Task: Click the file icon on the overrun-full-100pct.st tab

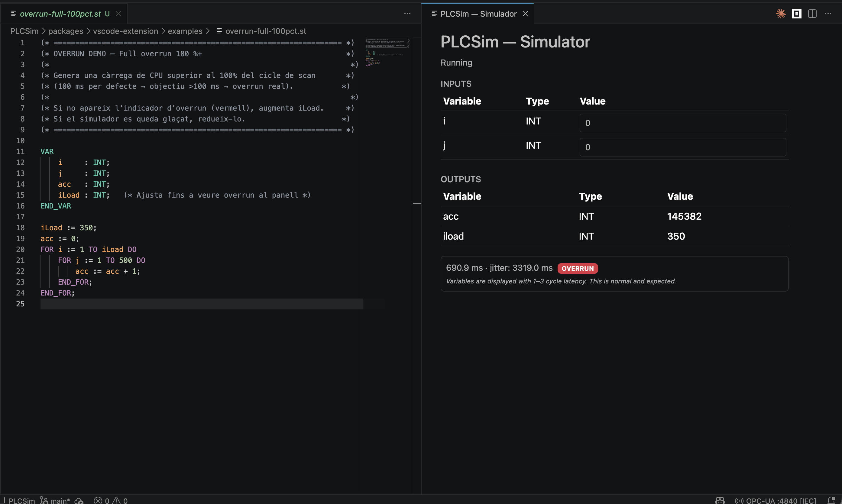Action: click(14, 14)
